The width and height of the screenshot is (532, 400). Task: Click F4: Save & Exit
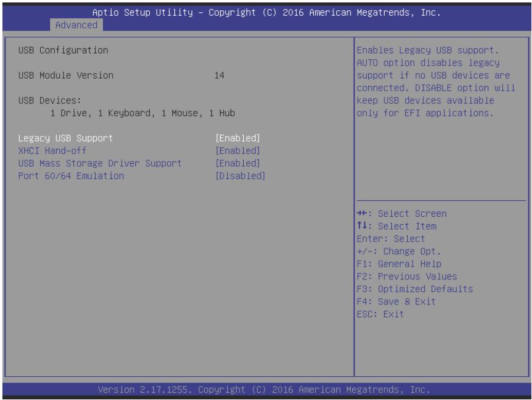pyautogui.click(x=396, y=301)
